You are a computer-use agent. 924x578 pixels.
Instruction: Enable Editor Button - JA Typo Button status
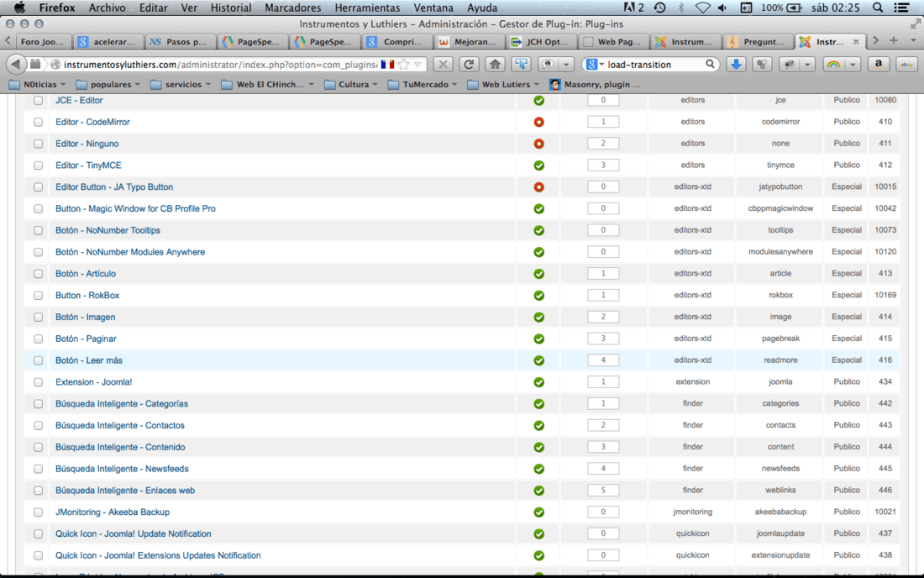coord(538,187)
